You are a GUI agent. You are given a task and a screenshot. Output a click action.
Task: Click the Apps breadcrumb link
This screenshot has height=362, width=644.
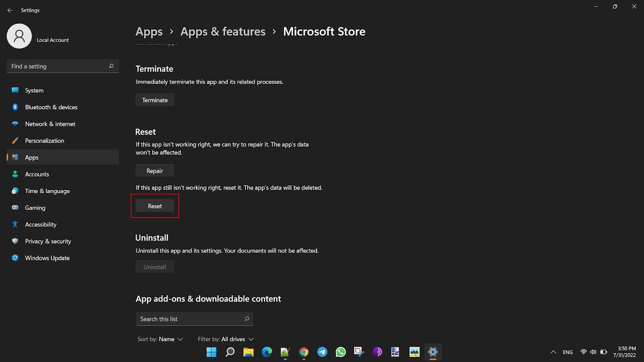(149, 32)
